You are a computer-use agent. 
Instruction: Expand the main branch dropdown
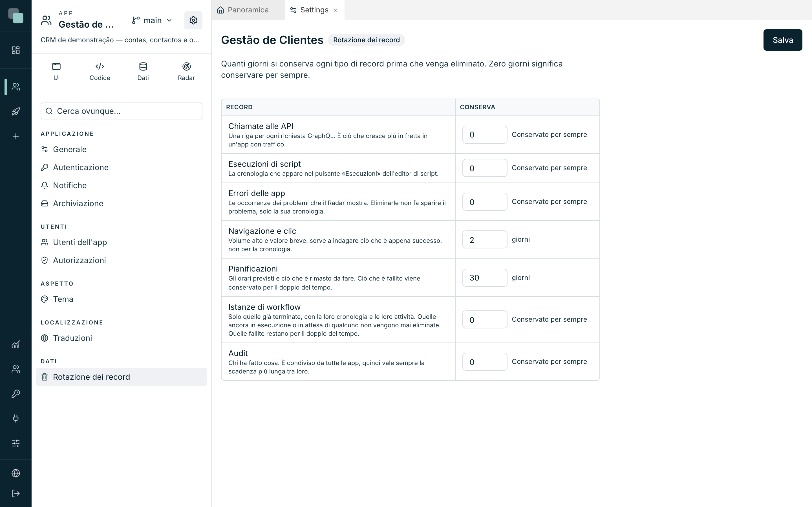pos(152,21)
